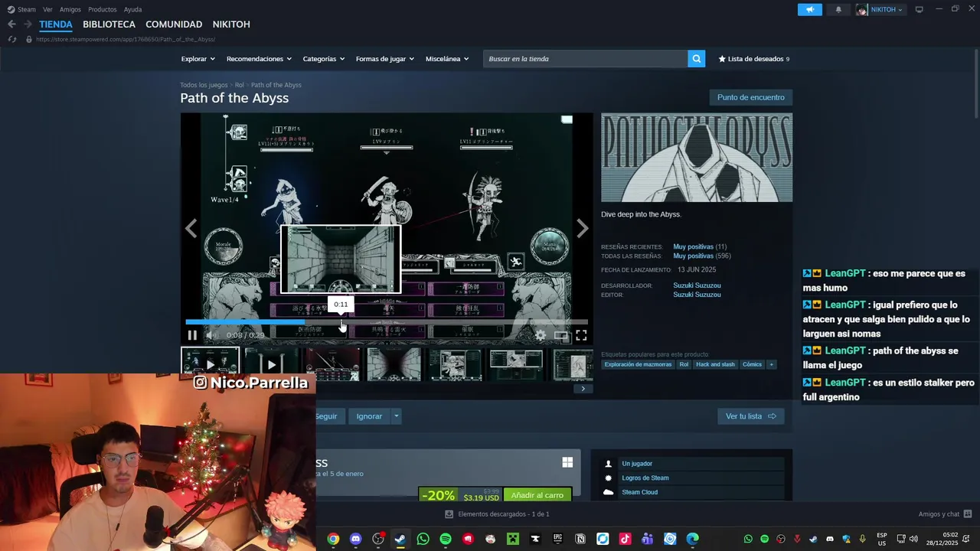
Task: Show the previous media with left arrow
Action: point(191,228)
